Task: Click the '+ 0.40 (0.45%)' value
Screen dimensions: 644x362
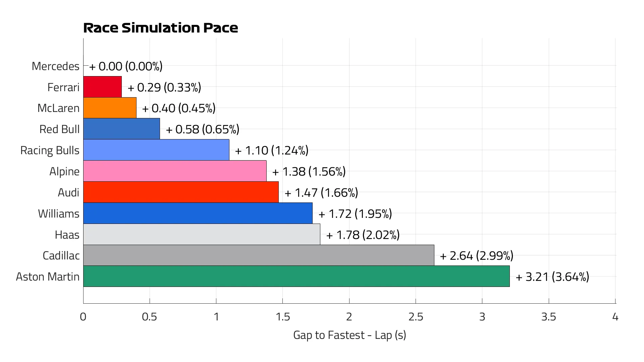Action: [179, 108]
